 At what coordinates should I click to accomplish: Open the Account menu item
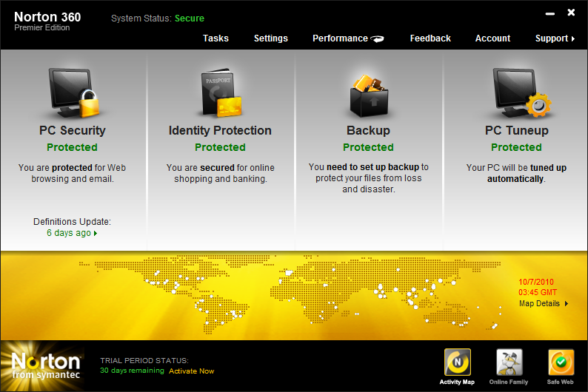coord(492,38)
